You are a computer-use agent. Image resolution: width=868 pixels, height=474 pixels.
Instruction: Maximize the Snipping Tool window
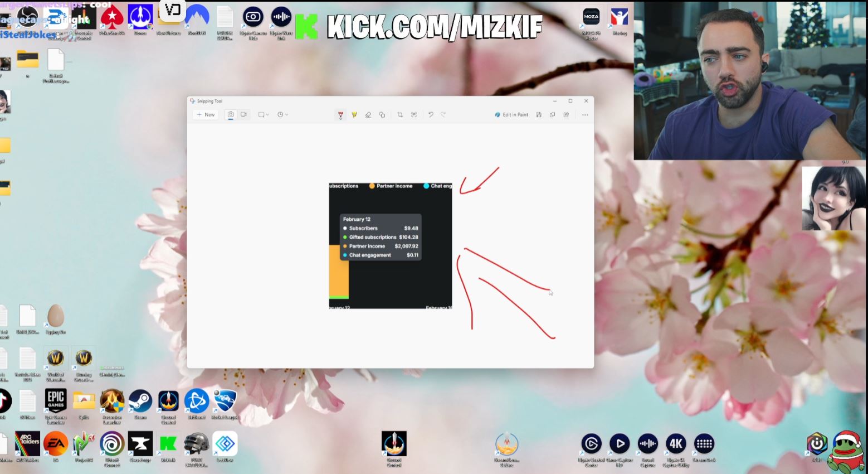(x=570, y=101)
